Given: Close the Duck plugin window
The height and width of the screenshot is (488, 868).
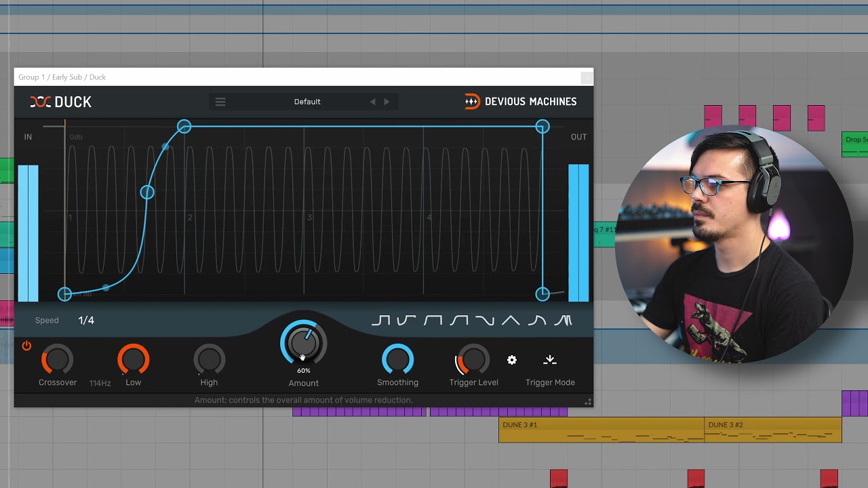Looking at the screenshot, I should coord(587,77).
